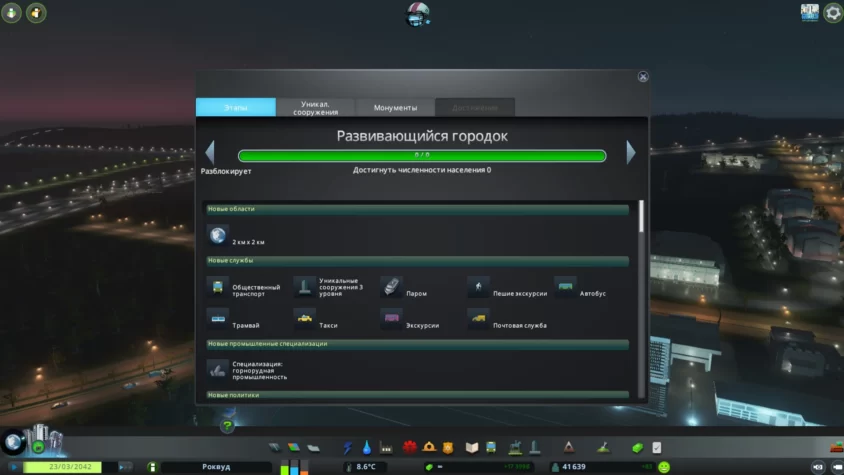844x475 pixels.
Task: Switch to the Уникал. сооружения tab
Action: point(315,107)
